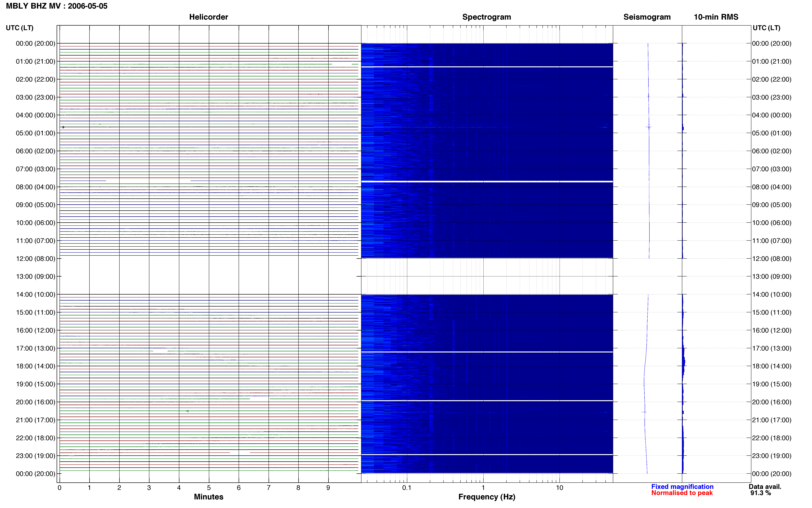Click '22:00 (18:00)' on the RMS-side time axis
Image resolution: width=812 pixels, height=508 pixels.
[x=771, y=438]
